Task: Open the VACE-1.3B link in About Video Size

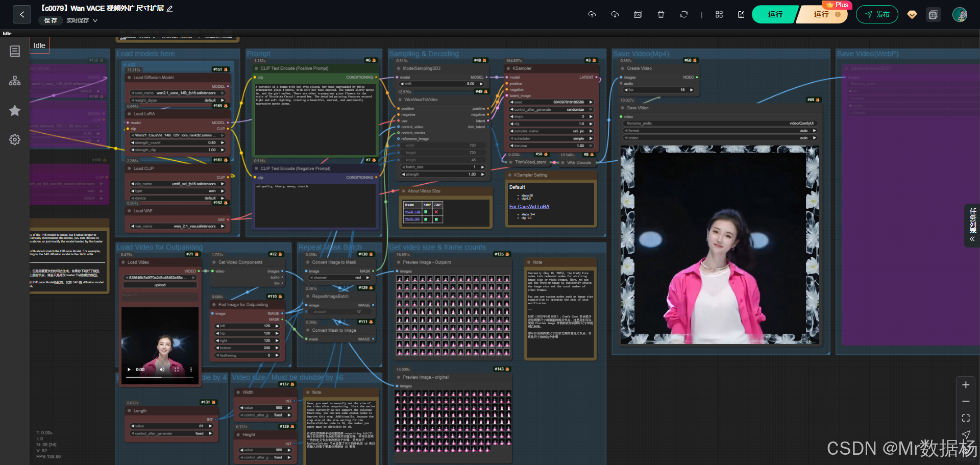Action: [412, 212]
